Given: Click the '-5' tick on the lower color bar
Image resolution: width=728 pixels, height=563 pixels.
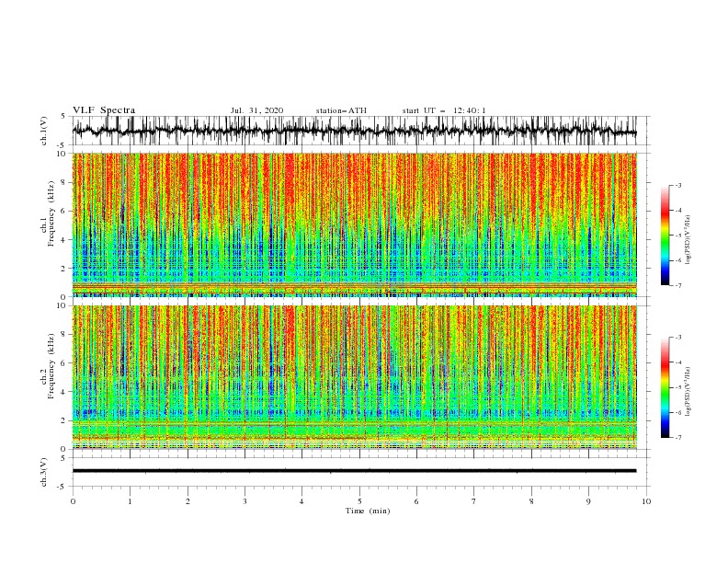Looking at the screenshot, I should click(x=677, y=387).
